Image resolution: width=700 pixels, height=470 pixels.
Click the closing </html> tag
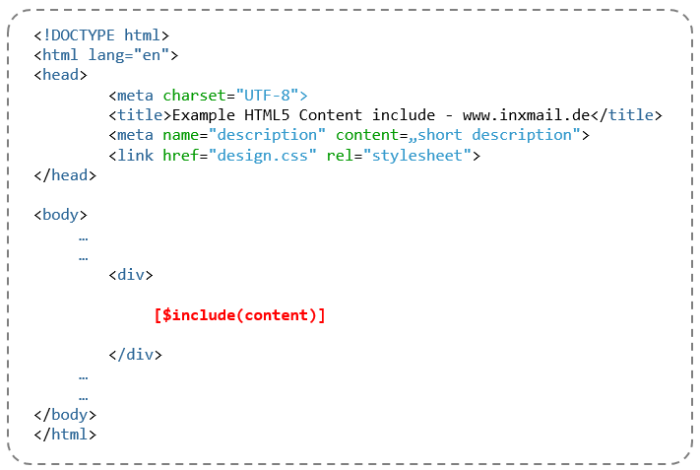tap(65, 434)
